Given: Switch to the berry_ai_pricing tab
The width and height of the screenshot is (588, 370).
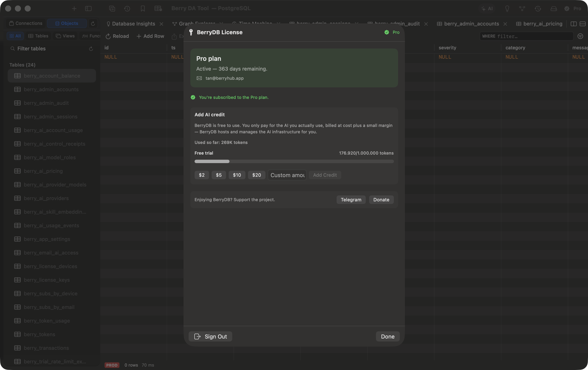Looking at the screenshot, I should 539,24.
